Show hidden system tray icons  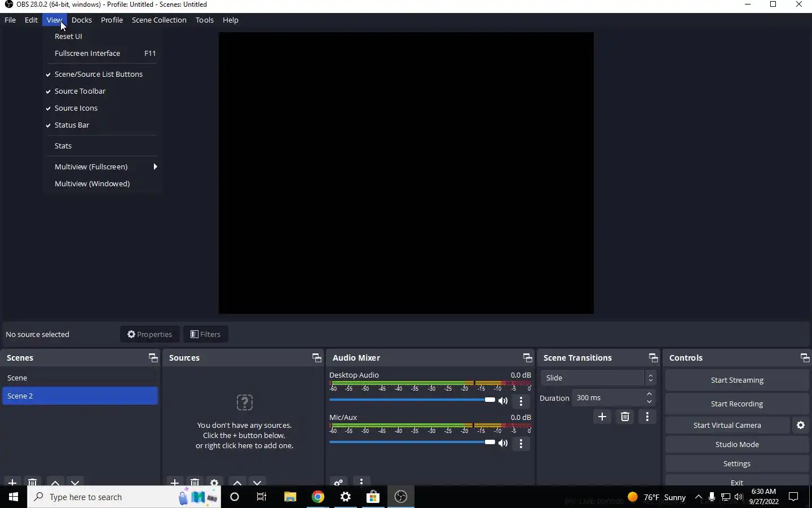tap(699, 497)
